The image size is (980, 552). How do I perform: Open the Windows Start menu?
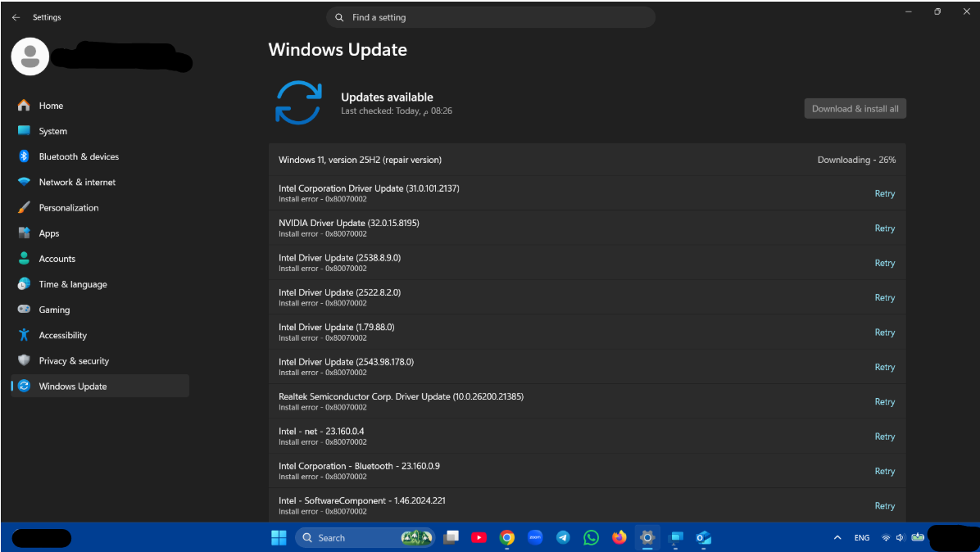[x=279, y=537]
